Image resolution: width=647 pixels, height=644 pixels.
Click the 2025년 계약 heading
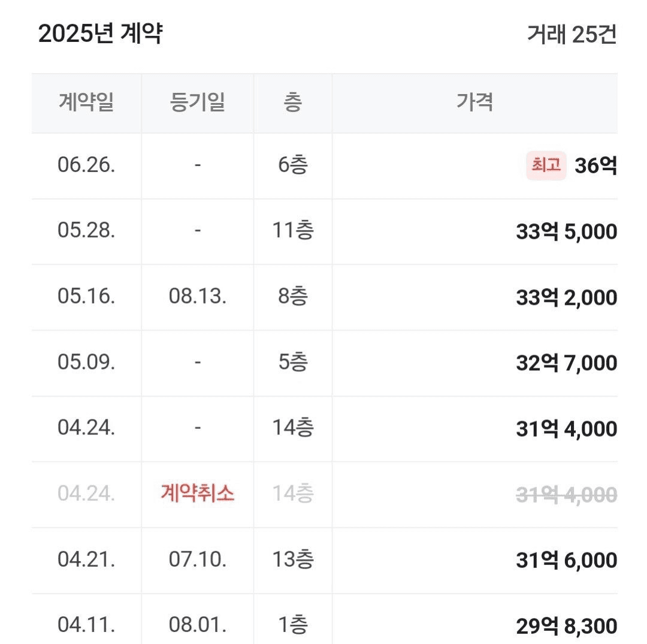point(101,34)
